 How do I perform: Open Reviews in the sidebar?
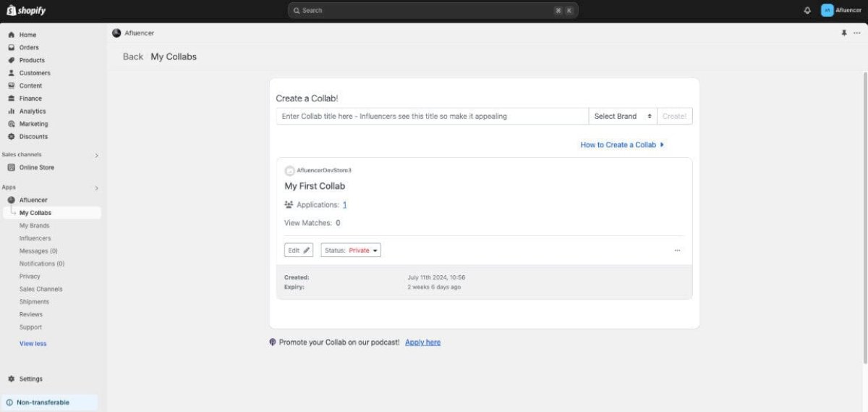31,314
